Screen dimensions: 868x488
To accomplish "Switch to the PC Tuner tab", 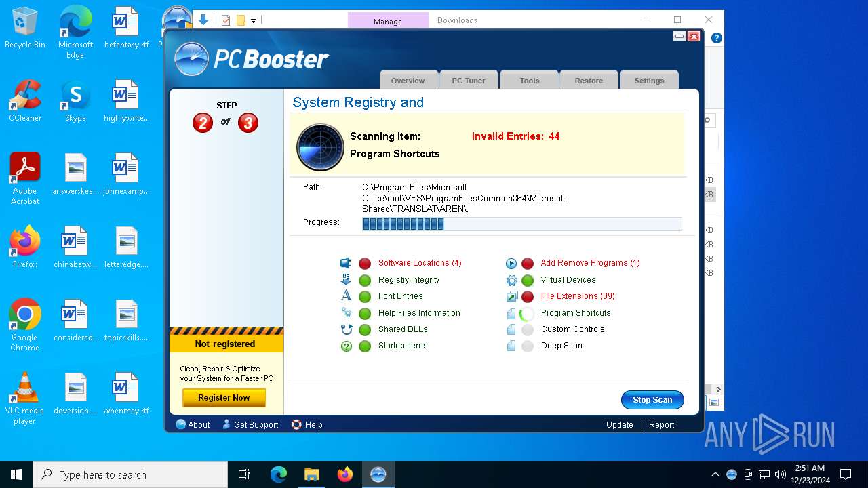I will (469, 80).
